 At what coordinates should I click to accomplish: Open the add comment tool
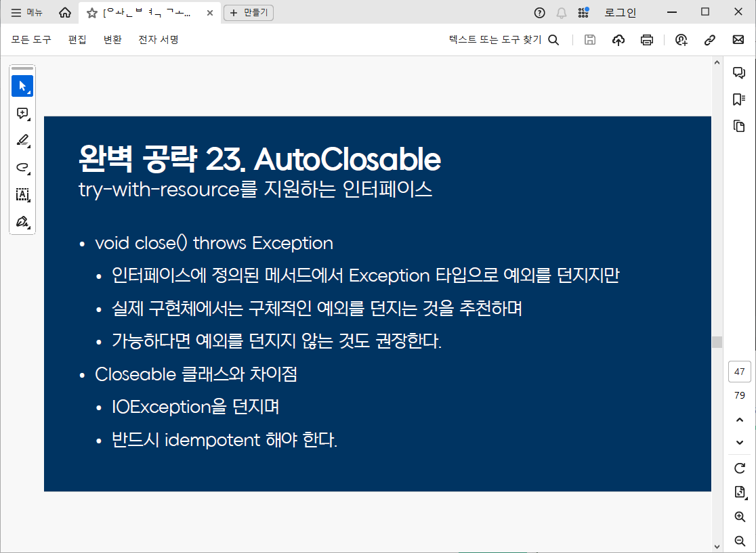(22, 114)
